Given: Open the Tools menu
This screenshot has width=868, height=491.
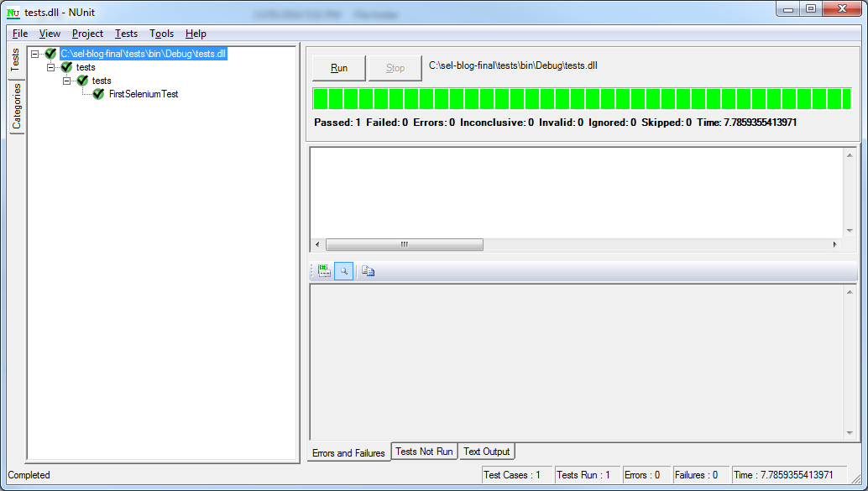Looking at the screenshot, I should point(162,34).
